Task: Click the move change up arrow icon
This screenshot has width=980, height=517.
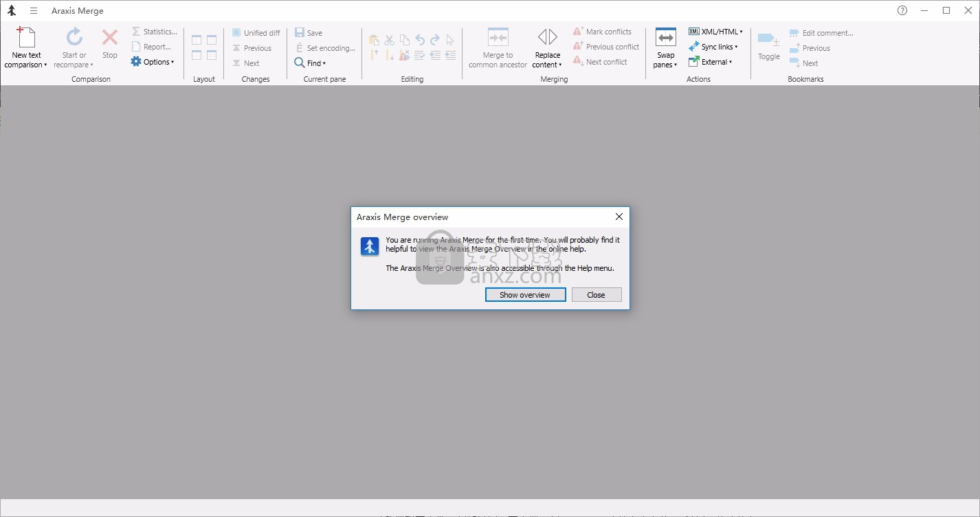Action: pos(375,55)
